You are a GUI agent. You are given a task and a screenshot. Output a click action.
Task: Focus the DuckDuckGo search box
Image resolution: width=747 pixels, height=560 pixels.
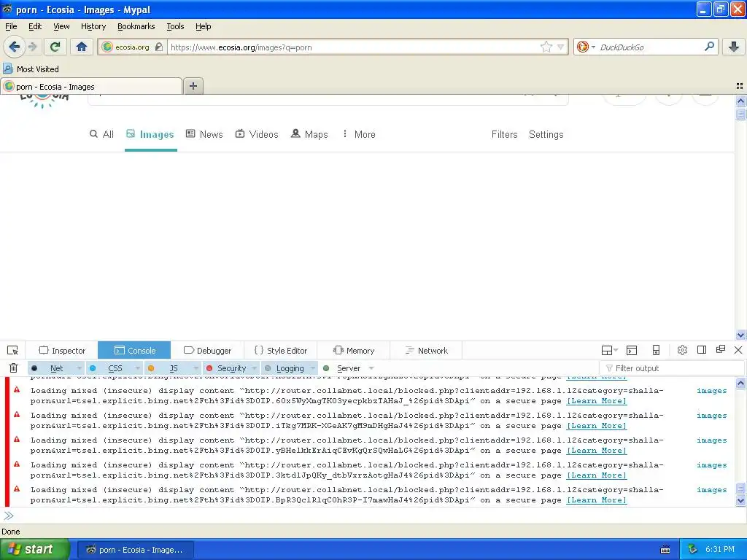649,47
